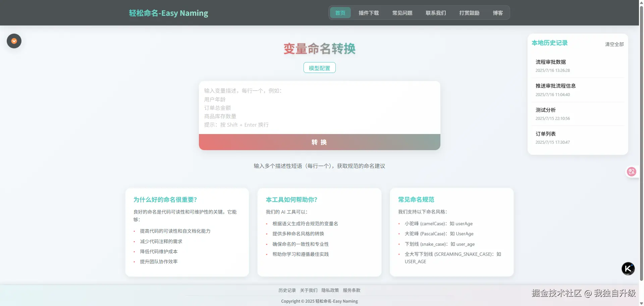Image resolution: width=644 pixels, height=306 pixels.
Task: Open the 常见问题 menu item
Action: (x=402, y=13)
